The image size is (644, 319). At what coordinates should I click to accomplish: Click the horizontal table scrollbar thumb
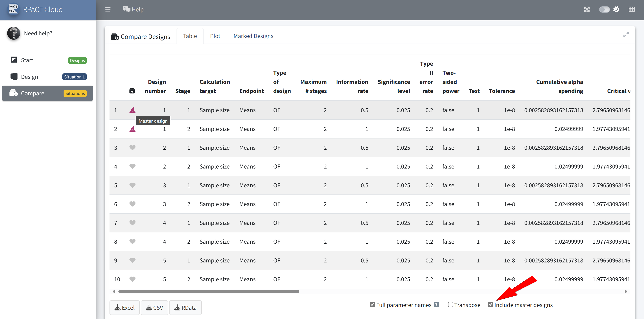[x=209, y=291]
